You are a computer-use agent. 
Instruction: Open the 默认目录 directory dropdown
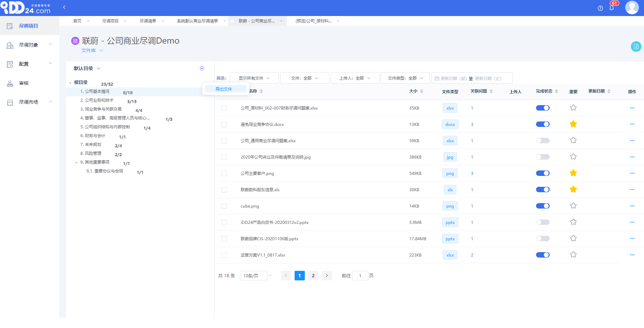(87, 68)
